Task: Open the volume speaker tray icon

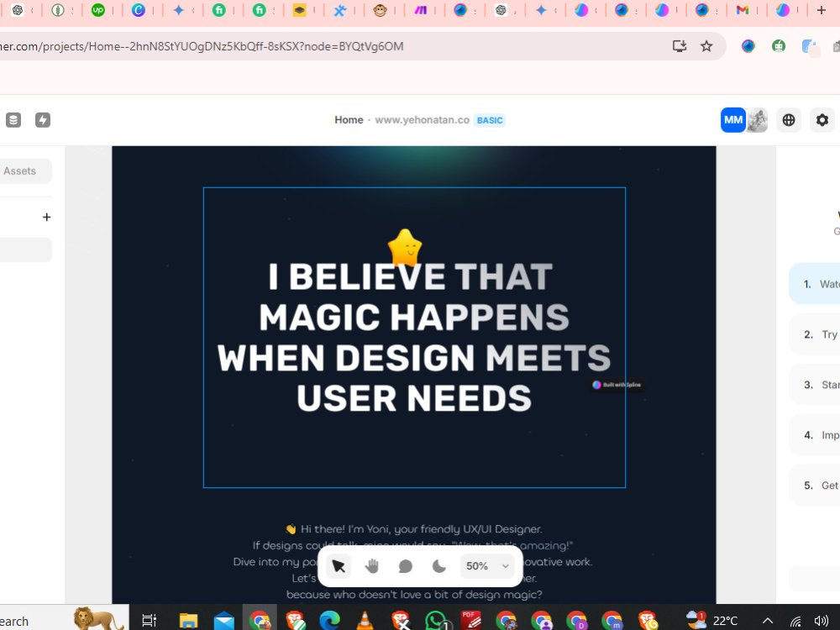Action: pyautogui.click(x=822, y=621)
